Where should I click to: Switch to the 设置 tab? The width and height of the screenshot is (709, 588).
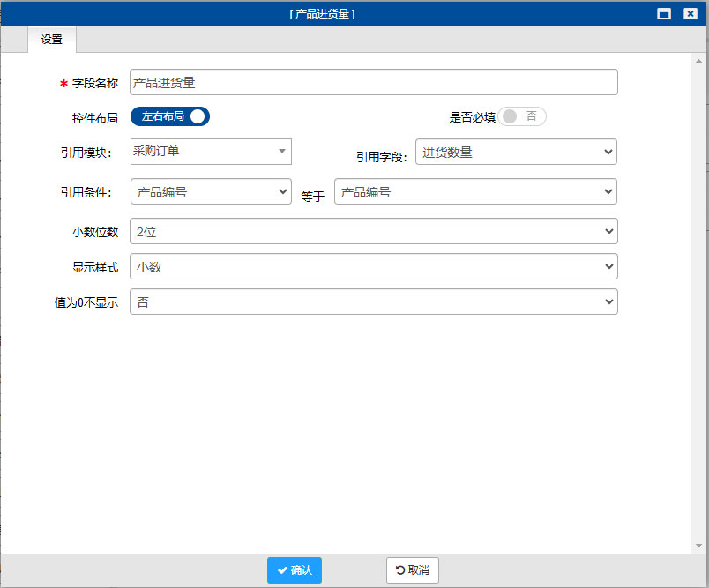[x=51, y=40]
